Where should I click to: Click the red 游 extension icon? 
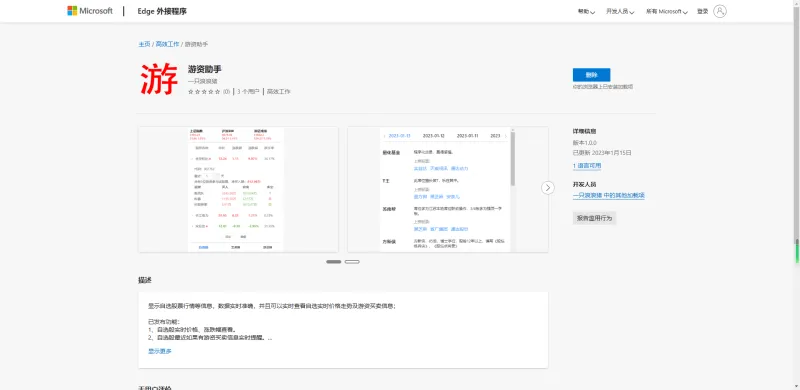click(159, 79)
